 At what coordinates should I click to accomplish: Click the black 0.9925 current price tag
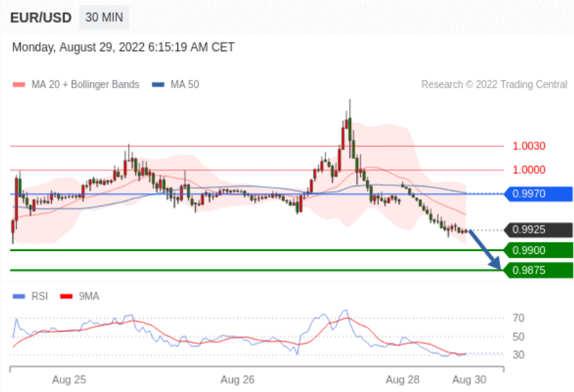(538, 230)
